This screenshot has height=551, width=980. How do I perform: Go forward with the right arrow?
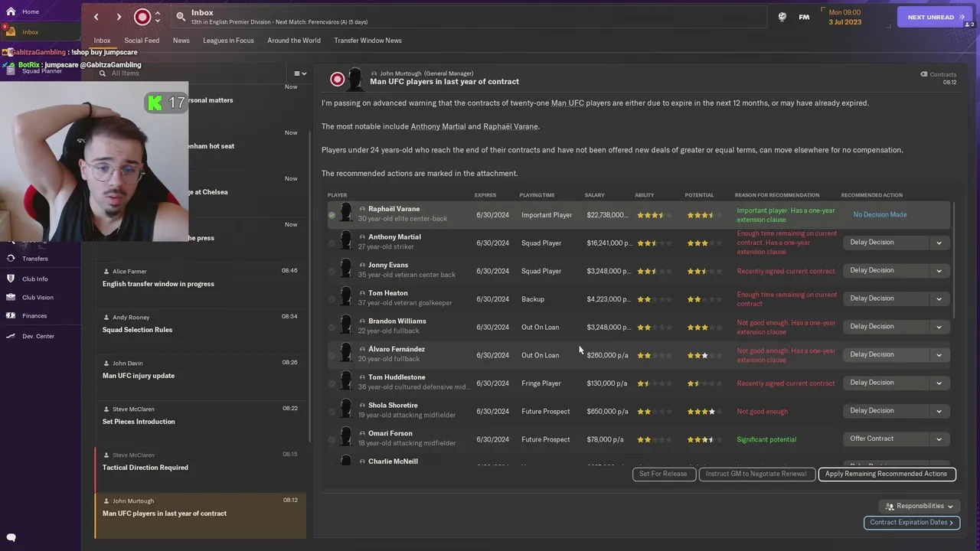click(x=119, y=17)
